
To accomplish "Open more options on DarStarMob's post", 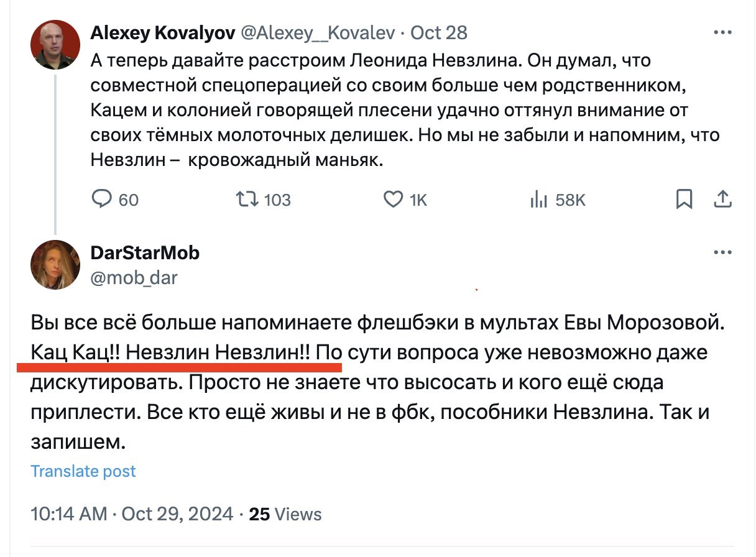I will [722, 253].
